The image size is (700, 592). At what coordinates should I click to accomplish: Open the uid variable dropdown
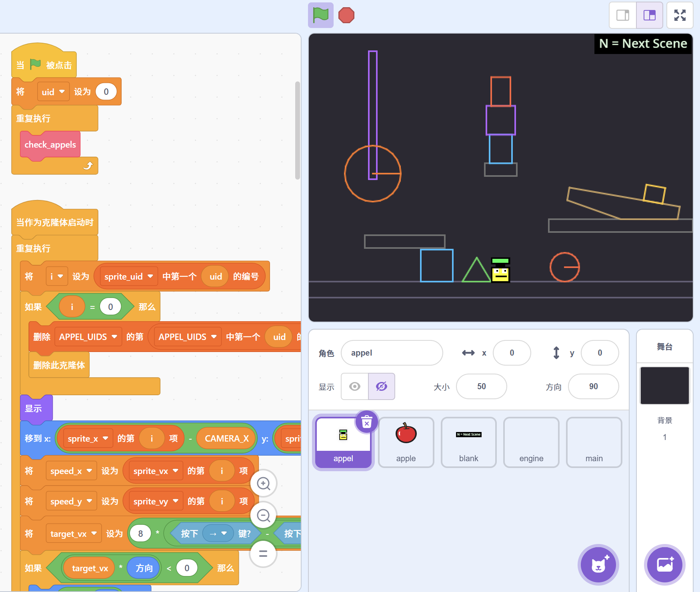pyautogui.click(x=62, y=92)
